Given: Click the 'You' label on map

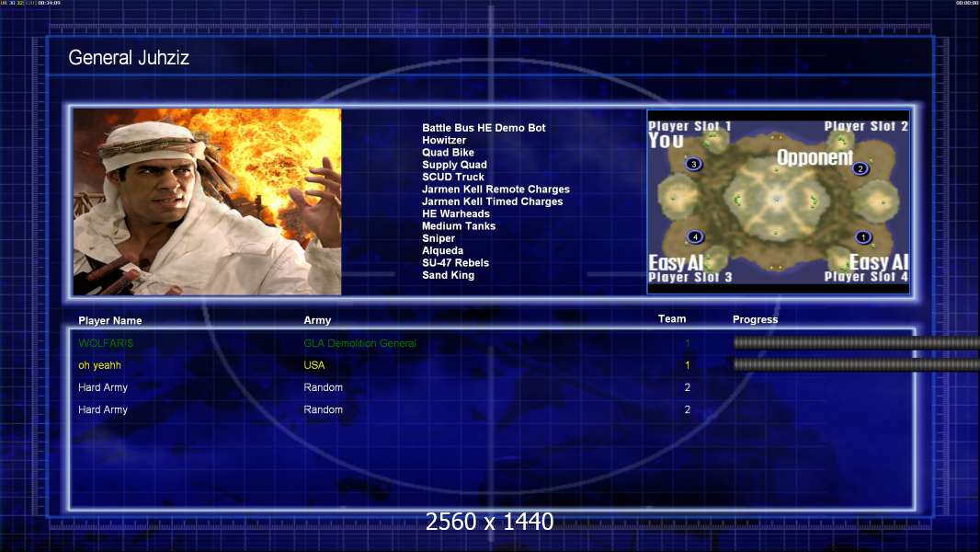Looking at the screenshot, I should pyautogui.click(x=667, y=141).
